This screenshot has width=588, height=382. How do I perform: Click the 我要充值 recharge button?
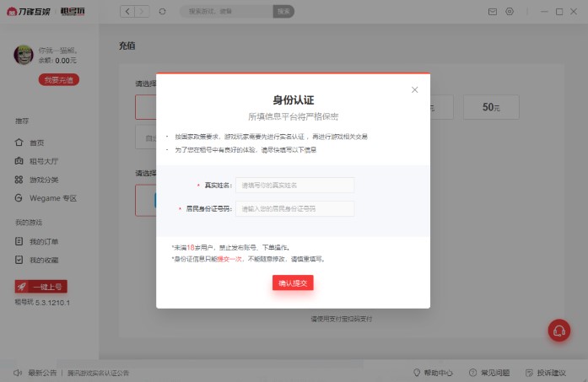pyautogui.click(x=58, y=79)
